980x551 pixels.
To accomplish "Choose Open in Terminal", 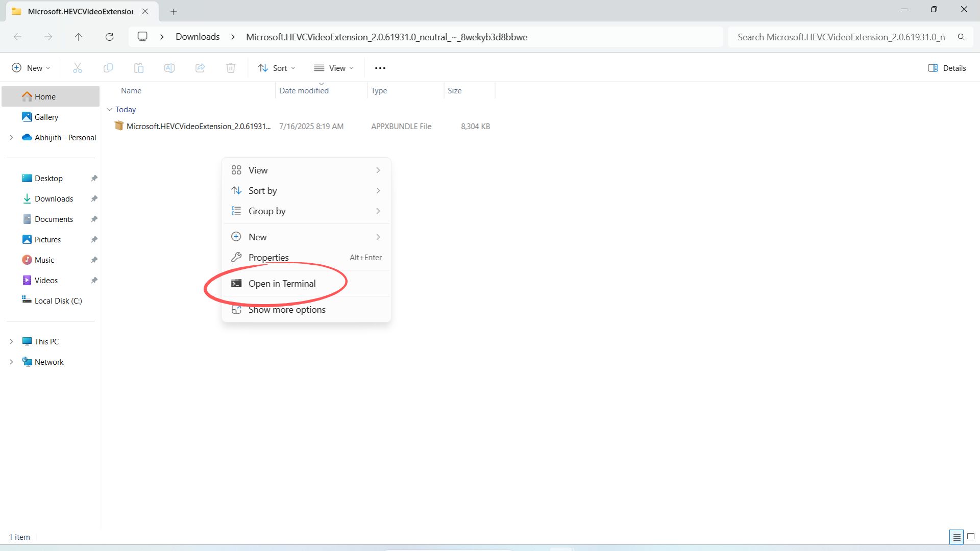I will [x=306, y=283].
